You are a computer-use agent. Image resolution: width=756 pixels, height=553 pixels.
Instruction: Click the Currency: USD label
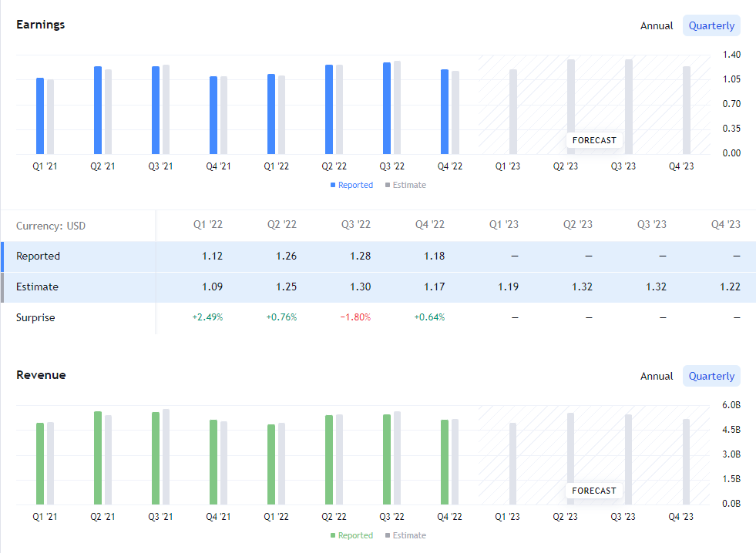(51, 224)
